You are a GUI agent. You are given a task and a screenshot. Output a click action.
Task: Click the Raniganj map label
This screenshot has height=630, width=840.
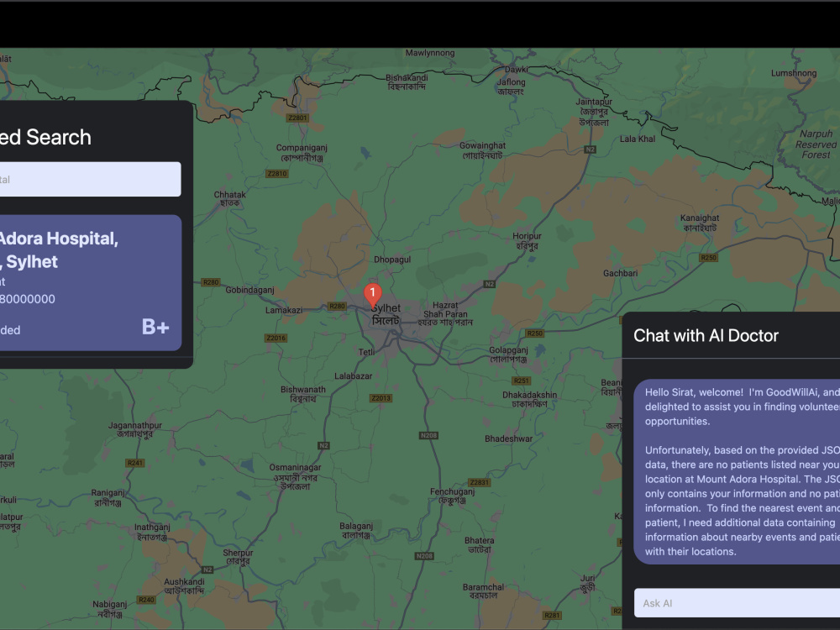point(108,497)
